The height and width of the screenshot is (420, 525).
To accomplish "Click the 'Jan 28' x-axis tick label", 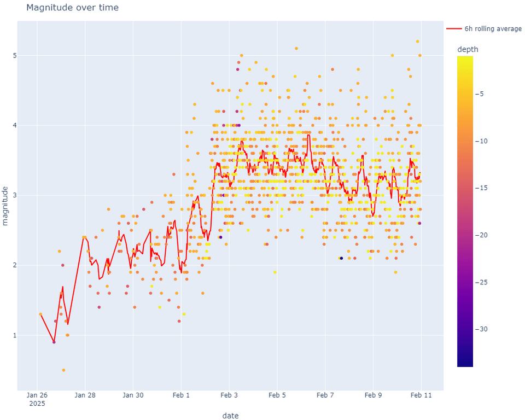I will (85, 395).
